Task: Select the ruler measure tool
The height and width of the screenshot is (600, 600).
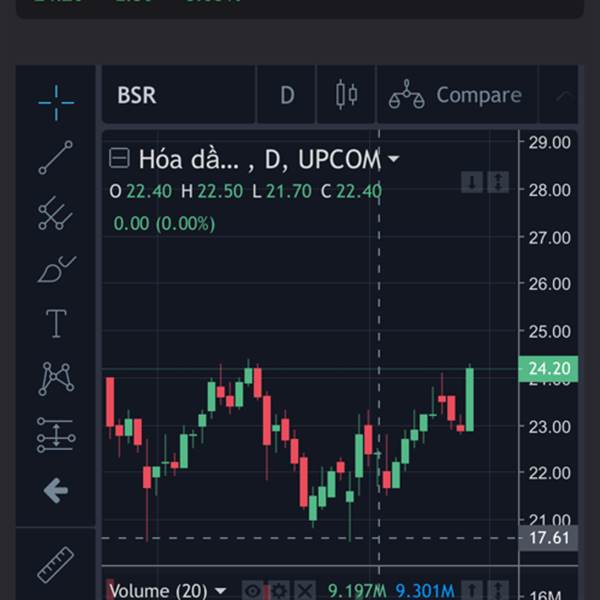Action: tap(56, 565)
